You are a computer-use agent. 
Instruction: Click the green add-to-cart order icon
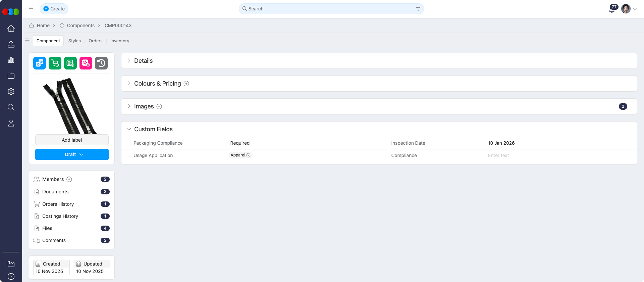click(55, 63)
